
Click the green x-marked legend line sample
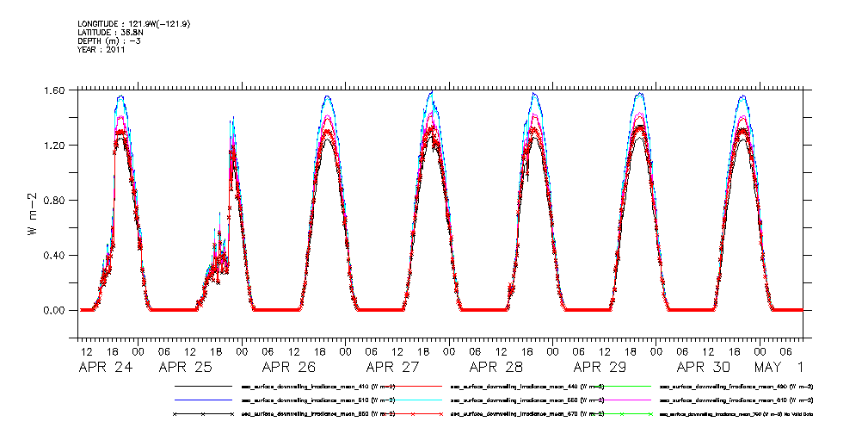pos(620,414)
